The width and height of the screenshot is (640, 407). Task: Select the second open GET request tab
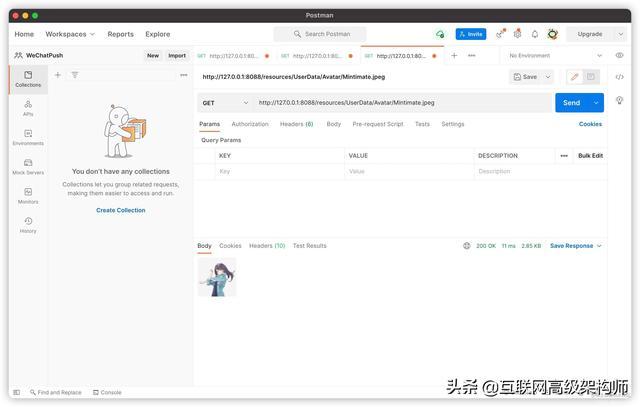317,56
